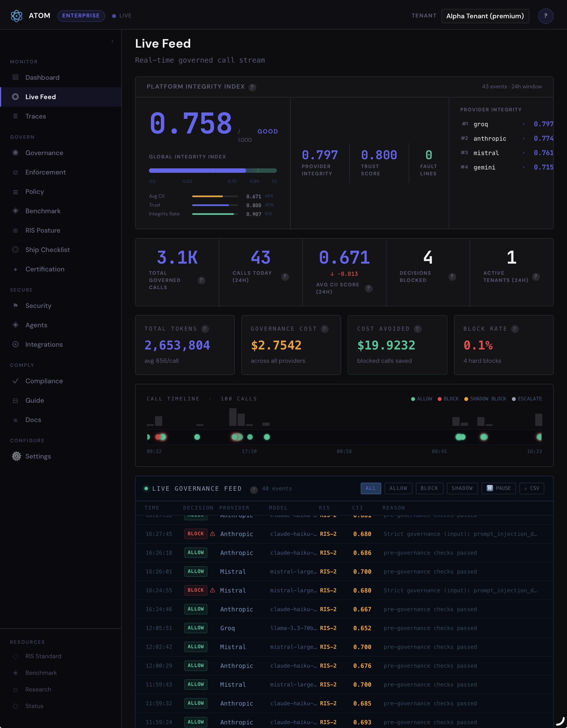Click the Enforcement icon under Govern

pyautogui.click(x=16, y=172)
